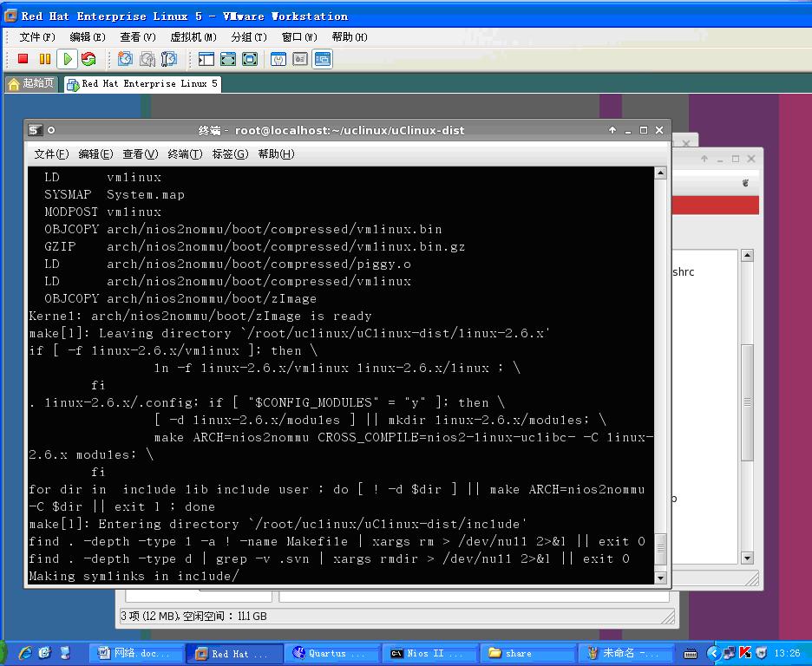
Task: Click the 'SYSMAP System.map' terminal line
Action: [114, 194]
